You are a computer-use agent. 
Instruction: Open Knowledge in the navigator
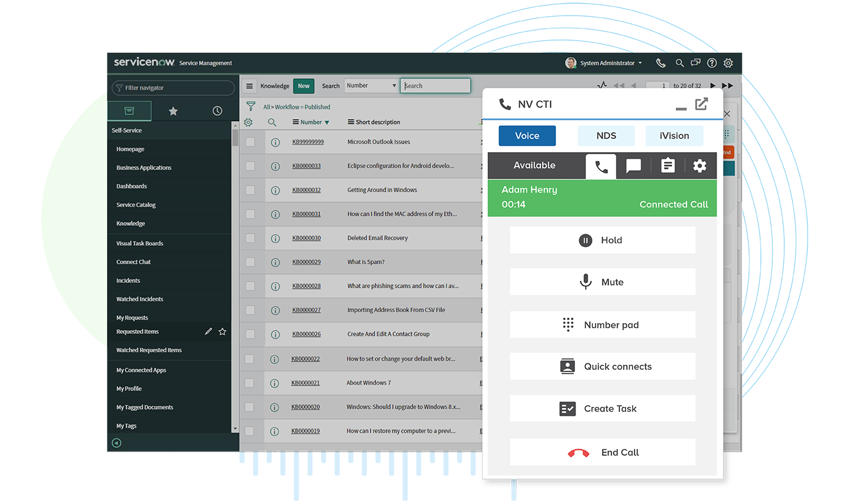coord(131,224)
